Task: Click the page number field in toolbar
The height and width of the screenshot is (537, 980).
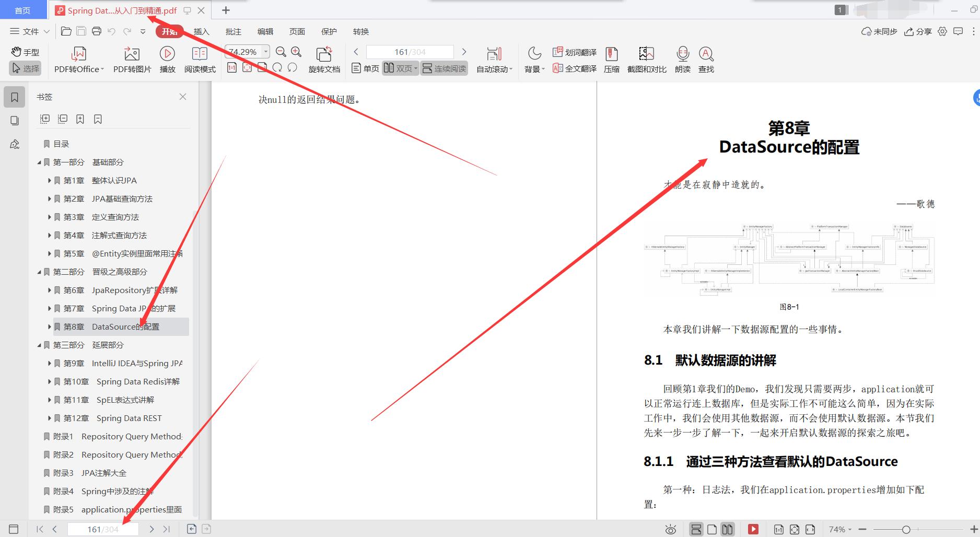Action: pyautogui.click(x=410, y=52)
